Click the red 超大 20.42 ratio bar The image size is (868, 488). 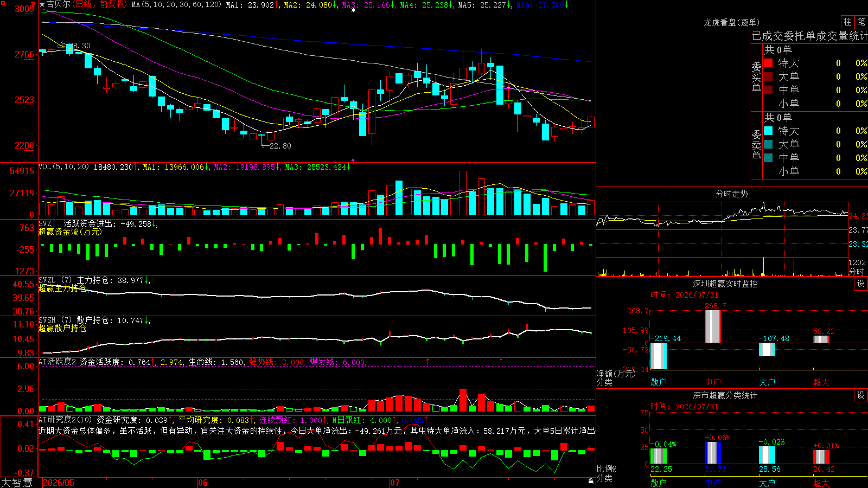click(x=821, y=457)
